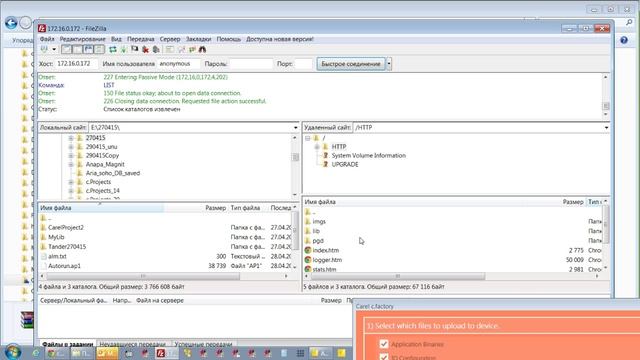Viewport: 640px width, 360px height.
Task: Click the search magnifier in the Explorer window
Action: (629, 22)
